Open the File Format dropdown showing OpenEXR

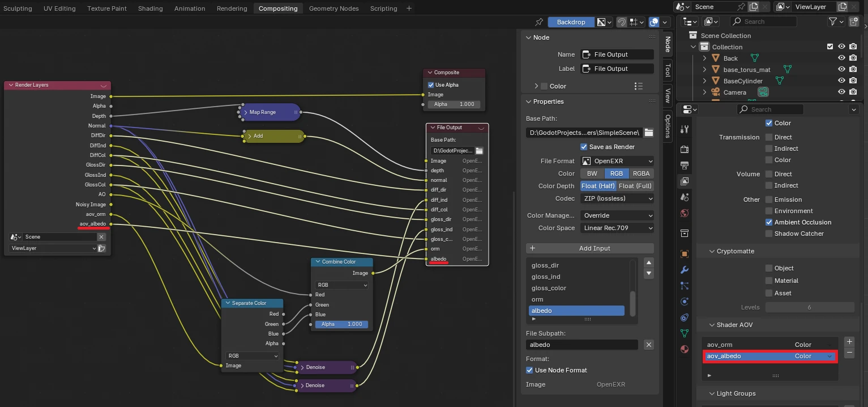pyautogui.click(x=617, y=161)
